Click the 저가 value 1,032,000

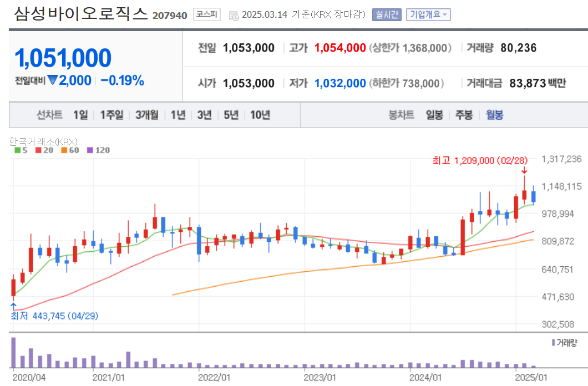(339, 83)
